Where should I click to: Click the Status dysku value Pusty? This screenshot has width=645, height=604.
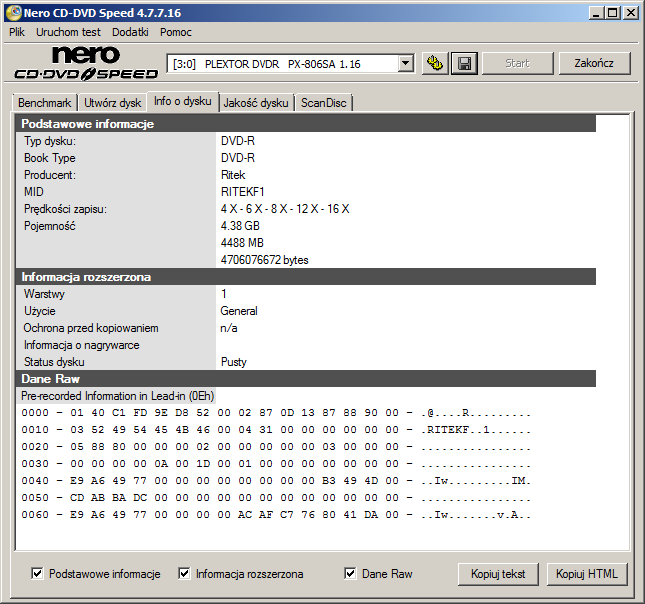233,362
